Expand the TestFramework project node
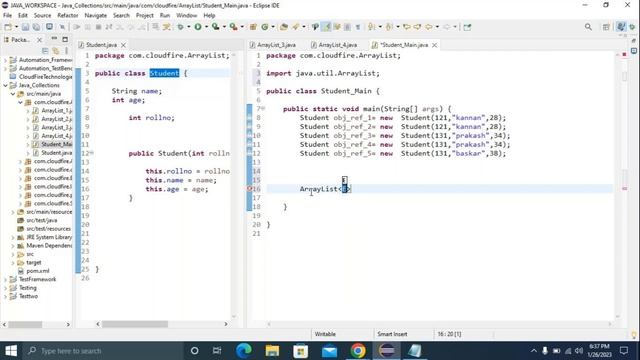The height and width of the screenshot is (360, 640). (5, 280)
